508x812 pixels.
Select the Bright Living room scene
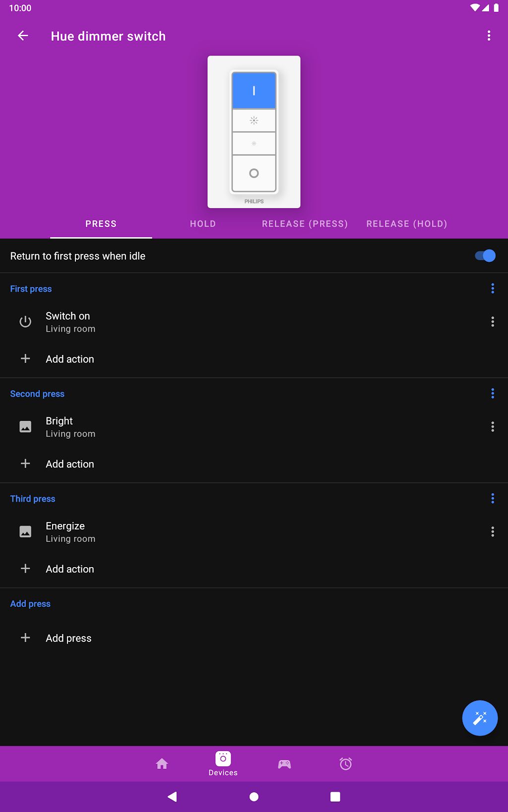point(254,427)
